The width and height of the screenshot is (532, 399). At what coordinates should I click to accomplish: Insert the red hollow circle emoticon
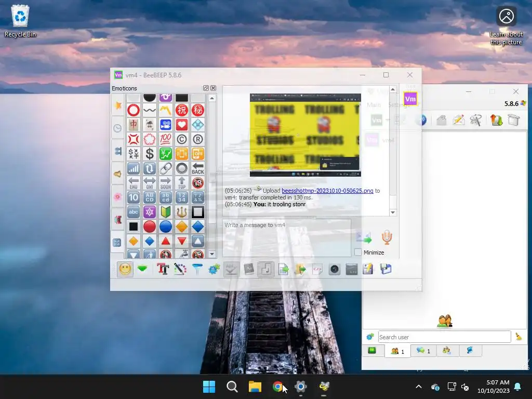(x=134, y=110)
